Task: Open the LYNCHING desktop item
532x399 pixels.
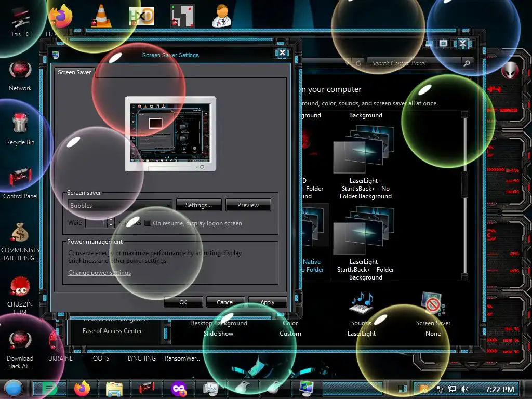Action: pyautogui.click(x=142, y=358)
